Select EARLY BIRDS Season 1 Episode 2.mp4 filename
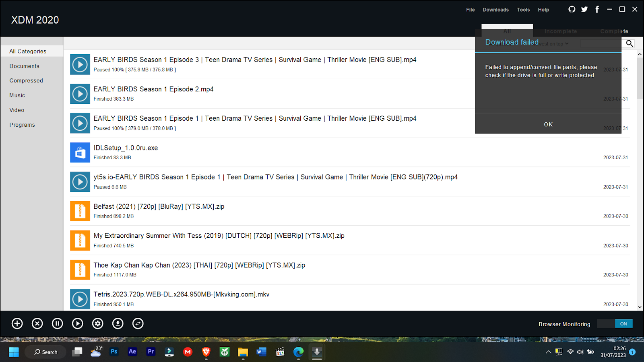The height and width of the screenshot is (362, 644). tap(153, 89)
